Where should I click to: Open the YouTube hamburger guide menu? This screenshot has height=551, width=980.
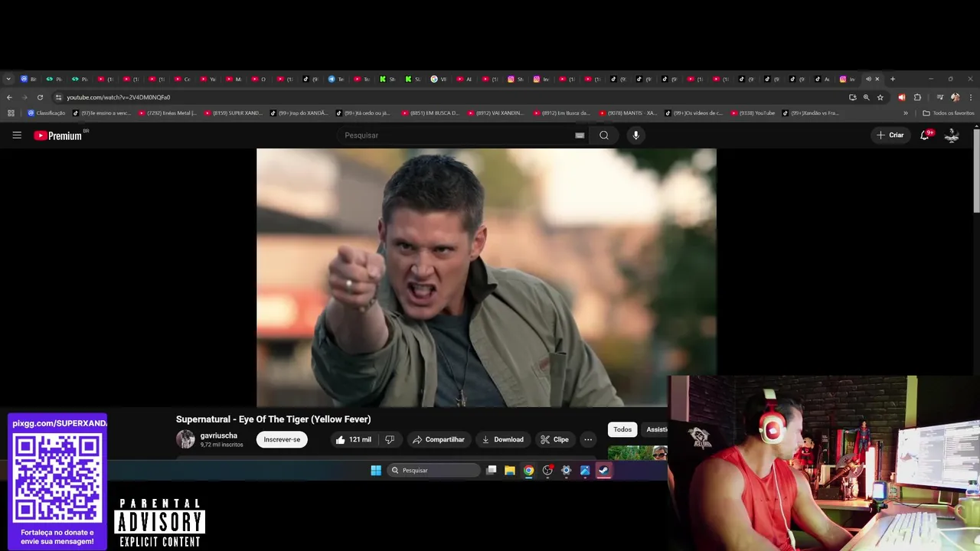[17, 135]
